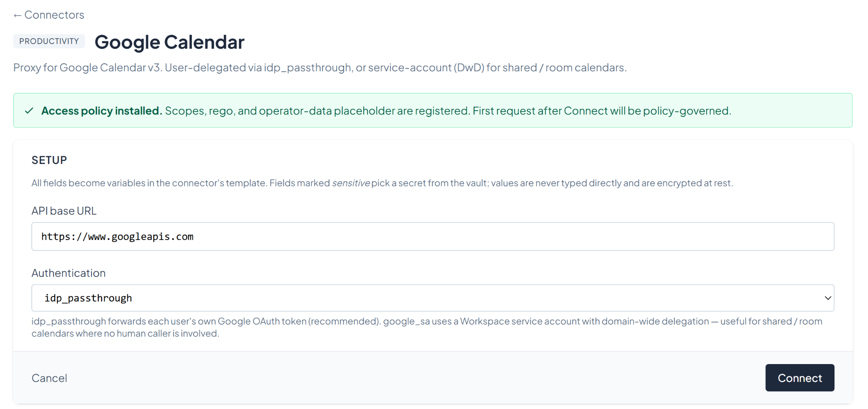Viewport: 868px width, 409px height.
Task: Click the 'All fields become variables' note
Action: pos(382,183)
